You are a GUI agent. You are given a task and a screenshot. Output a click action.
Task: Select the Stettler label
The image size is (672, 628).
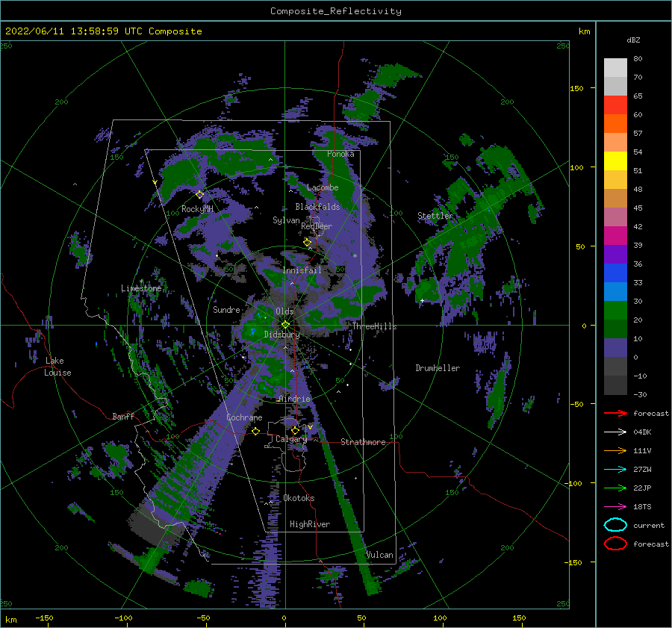click(x=435, y=216)
